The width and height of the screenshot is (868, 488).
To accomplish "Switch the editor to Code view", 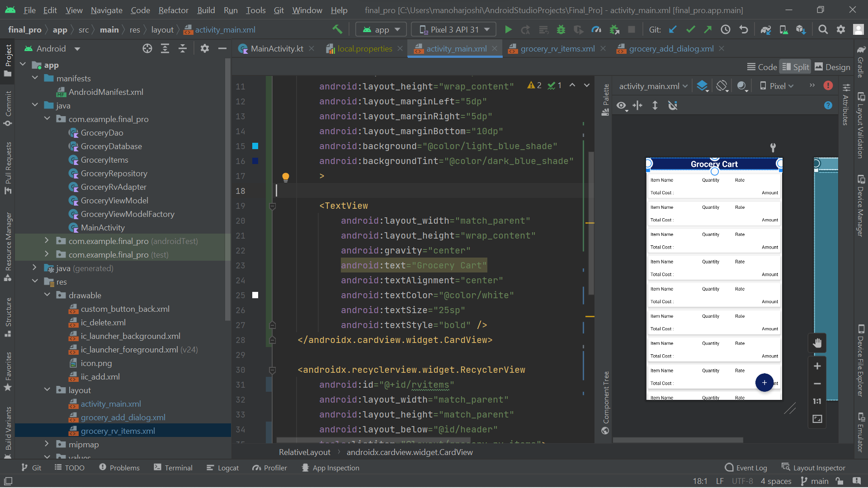I will (762, 66).
